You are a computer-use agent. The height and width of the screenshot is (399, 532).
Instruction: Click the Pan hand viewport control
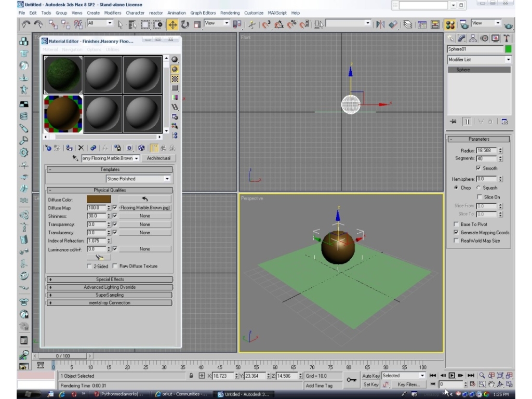pyautogui.click(x=491, y=384)
